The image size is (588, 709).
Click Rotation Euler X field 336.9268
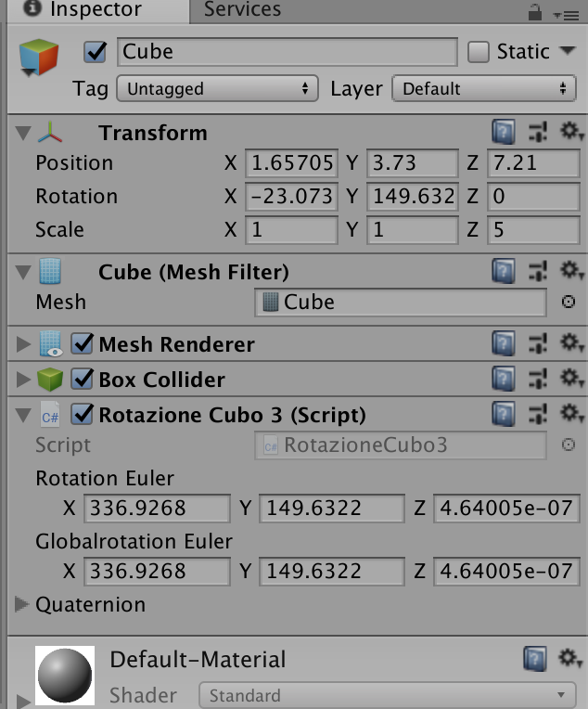(157, 509)
